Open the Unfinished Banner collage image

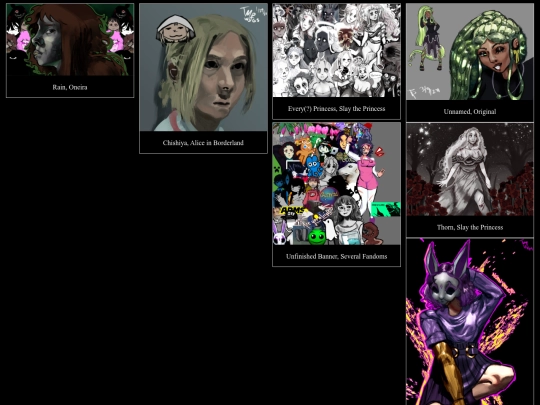click(x=336, y=184)
